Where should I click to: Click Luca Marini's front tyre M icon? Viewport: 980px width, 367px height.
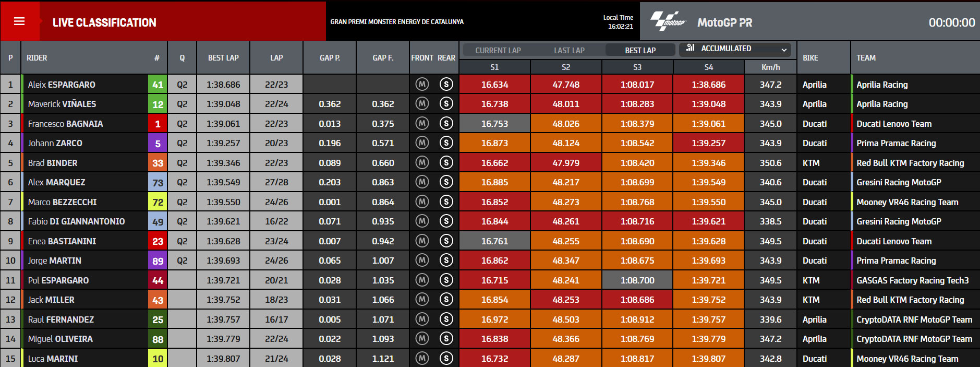422,358
